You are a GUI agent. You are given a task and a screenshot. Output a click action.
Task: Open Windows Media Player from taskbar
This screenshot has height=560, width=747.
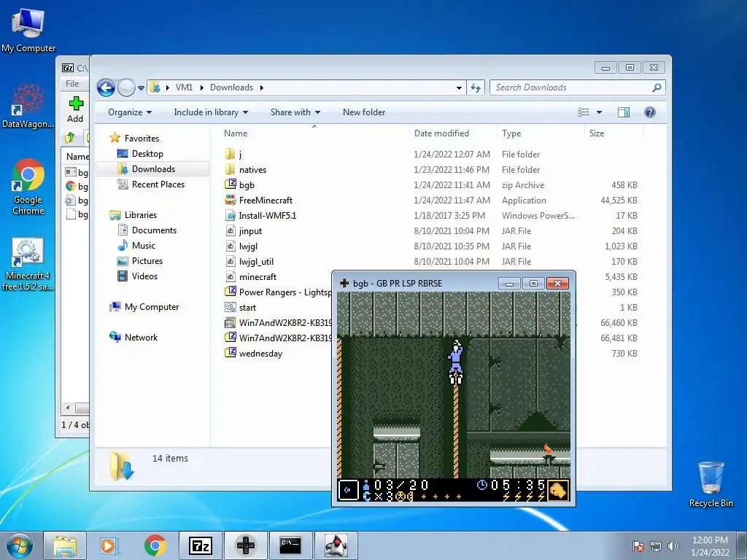pyautogui.click(x=109, y=545)
